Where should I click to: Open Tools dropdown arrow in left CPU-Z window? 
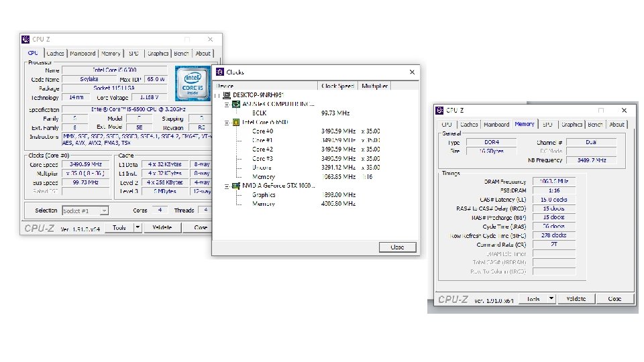click(x=138, y=227)
